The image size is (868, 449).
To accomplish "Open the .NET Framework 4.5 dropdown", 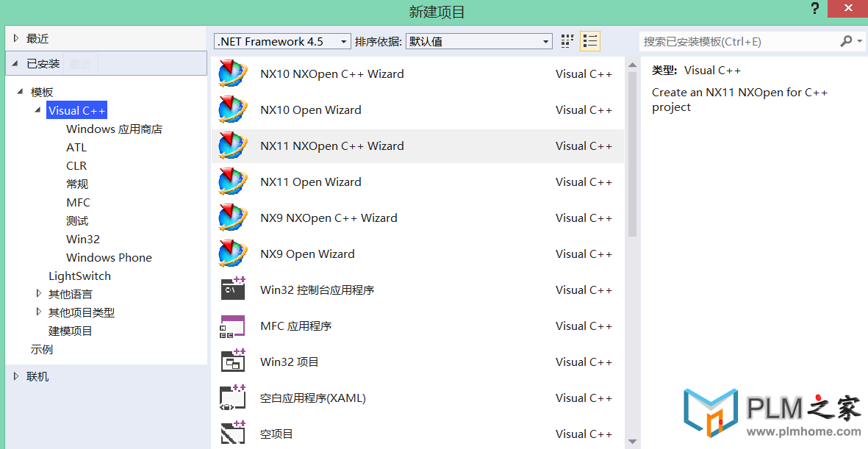I will (282, 42).
